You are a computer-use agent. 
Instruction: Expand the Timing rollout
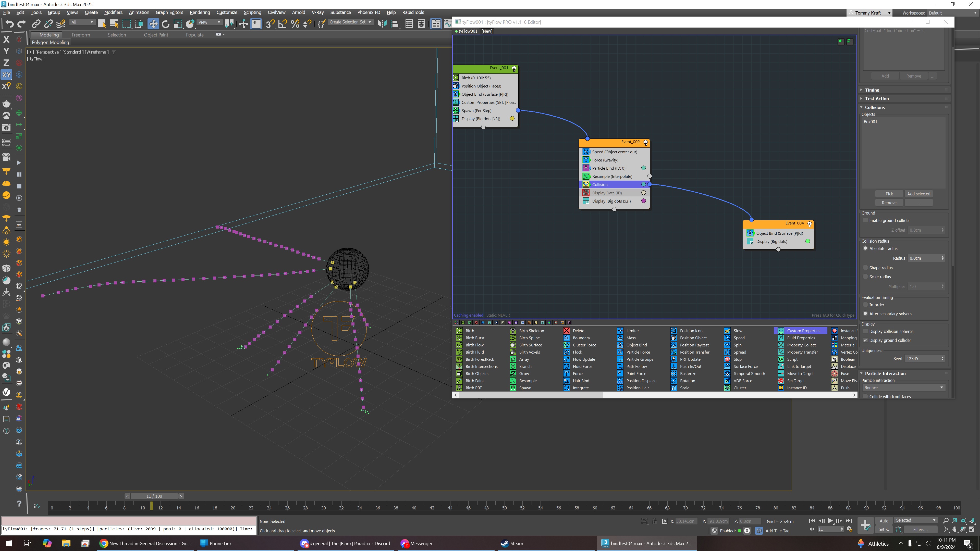click(872, 90)
